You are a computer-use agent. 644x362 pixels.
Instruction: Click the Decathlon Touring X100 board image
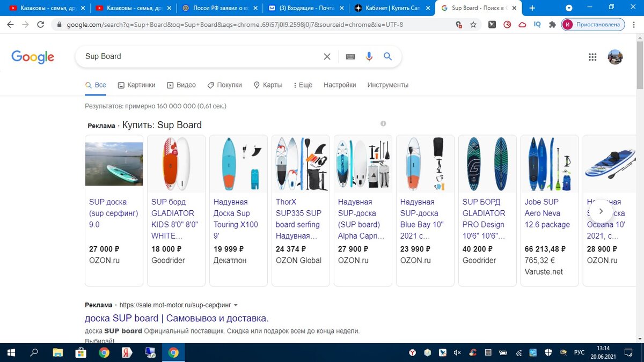238,164
